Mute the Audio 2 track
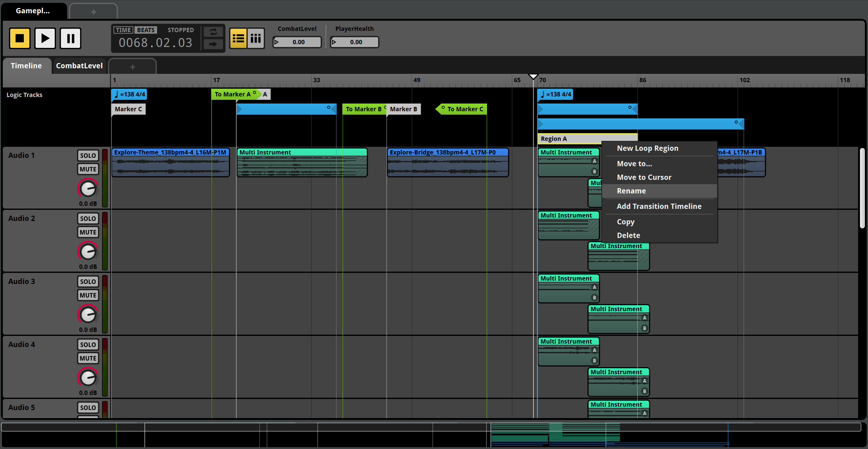Viewport: 868px width, 449px height. 88,232
